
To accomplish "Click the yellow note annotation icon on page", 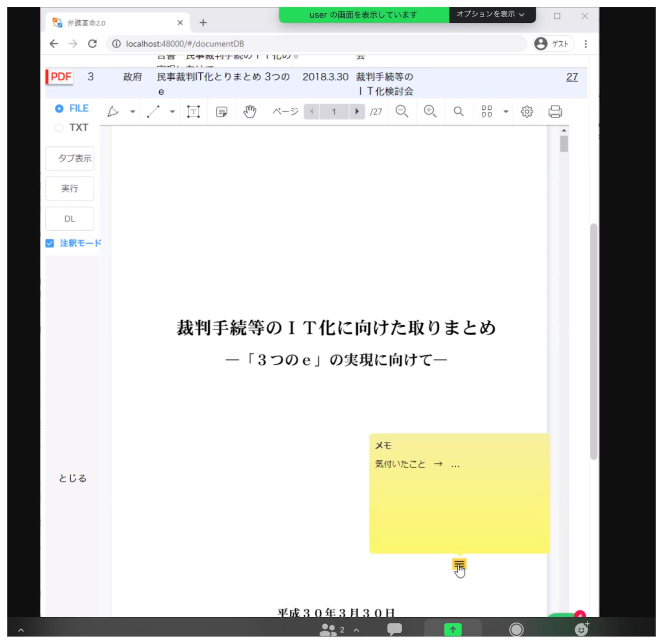I will [459, 564].
